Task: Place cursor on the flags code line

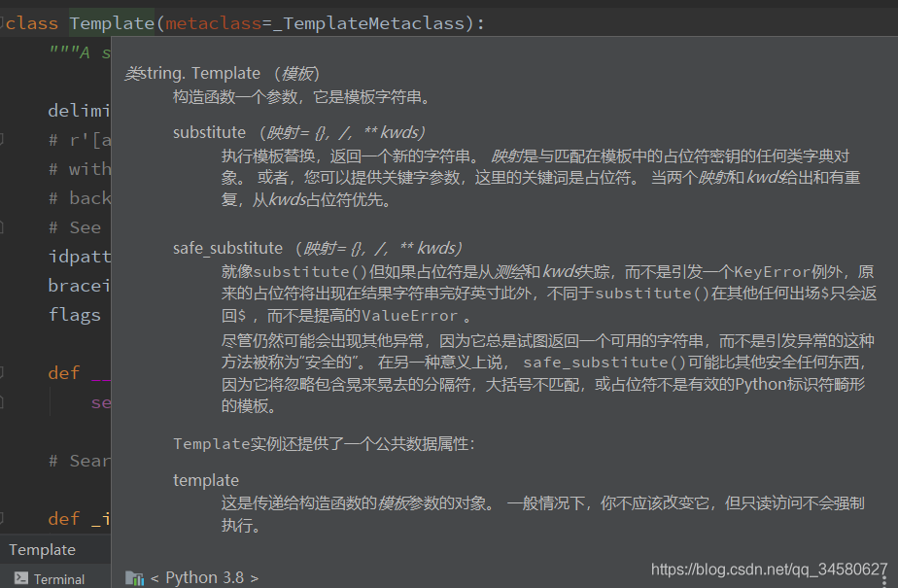Action: [75, 314]
